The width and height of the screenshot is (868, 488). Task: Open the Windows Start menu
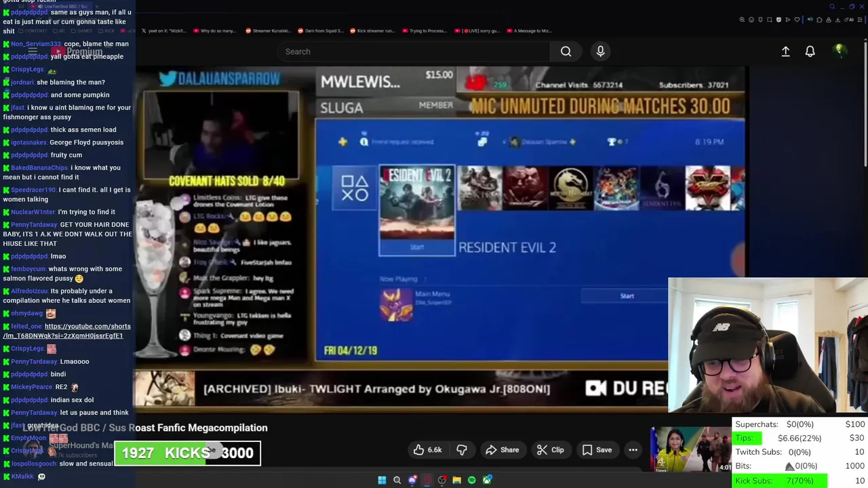pos(382,480)
